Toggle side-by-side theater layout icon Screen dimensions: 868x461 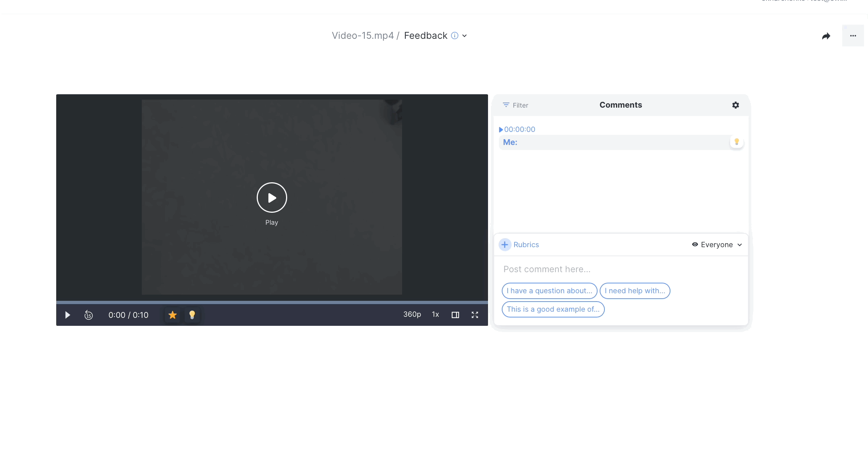pos(455,315)
